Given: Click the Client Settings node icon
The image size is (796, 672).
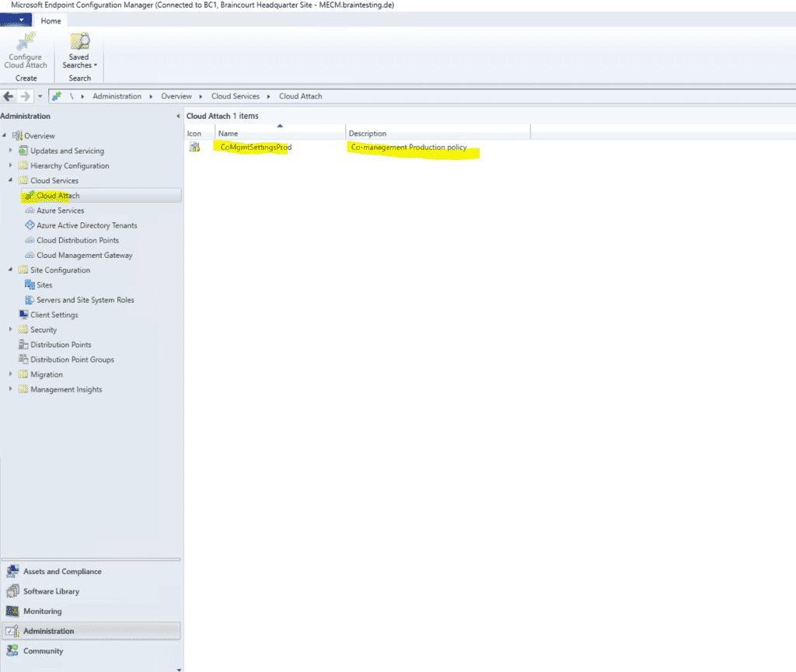Looking at the screenshot, I should [24, 314].
